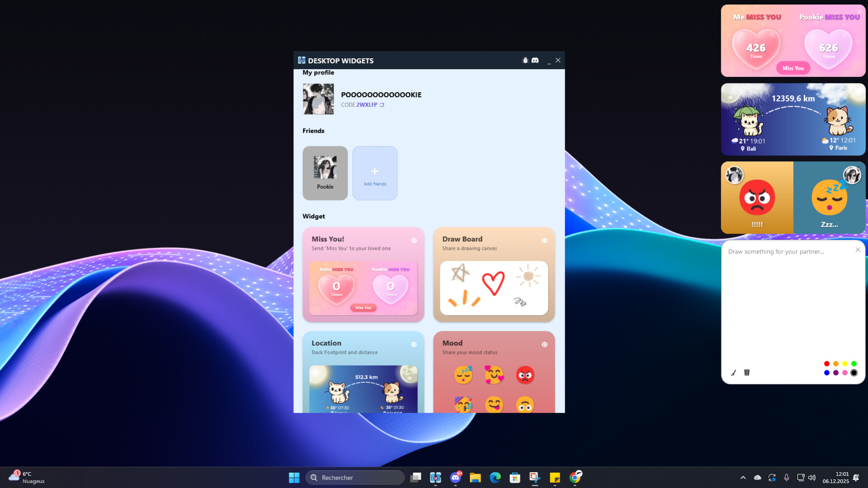The width and height of the screenshot is (868, 488).
Task: Select the angry face emoji in Mood widget
Action: pyautogui.click(x=524, y=374)
